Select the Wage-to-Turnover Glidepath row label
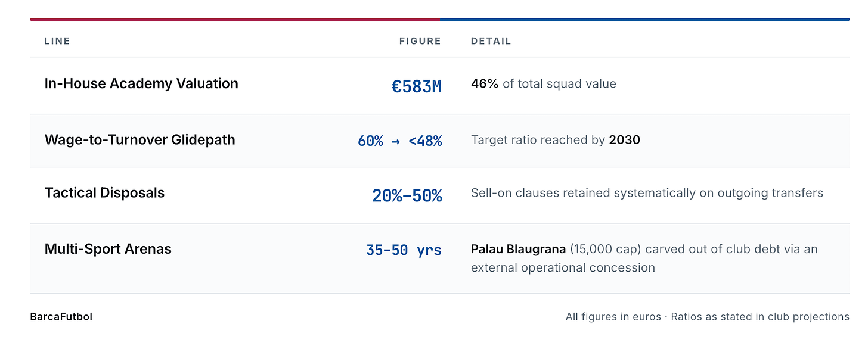 140,140
